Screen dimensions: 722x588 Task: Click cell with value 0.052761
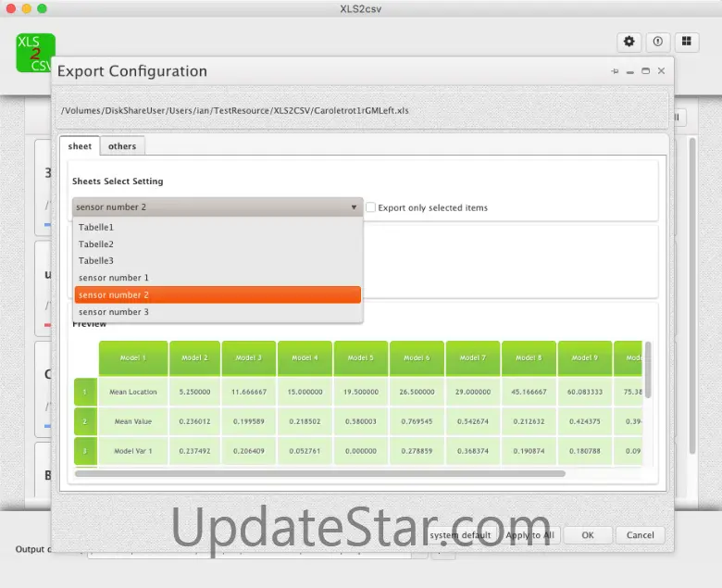point(305,451)
